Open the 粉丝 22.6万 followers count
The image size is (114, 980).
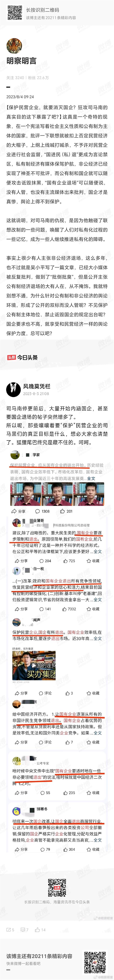click(38, 78)
